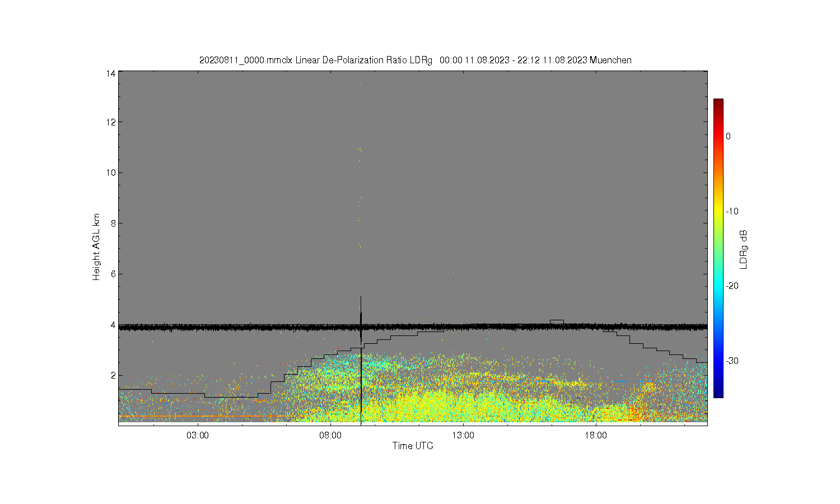Image resolution: width=840 pixels, height=504 pixels.
Task: Click the 08:00 time axis tick label
Action: tap(330, 435)
